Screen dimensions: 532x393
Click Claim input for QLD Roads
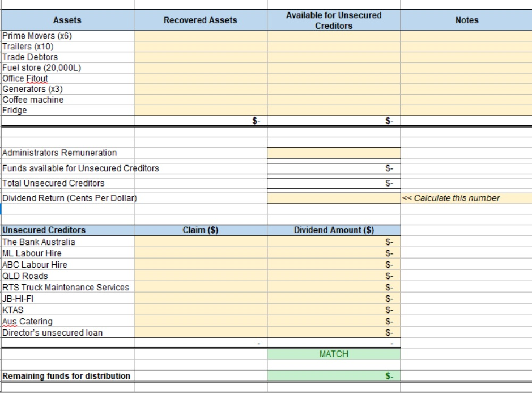pyautogui.click(x=201, y=276)
